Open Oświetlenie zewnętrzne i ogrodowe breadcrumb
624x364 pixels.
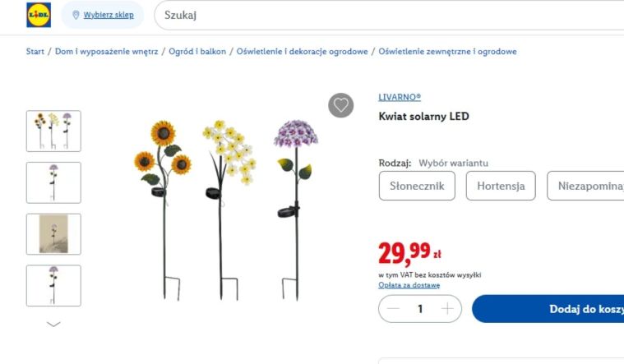(447, 52)
